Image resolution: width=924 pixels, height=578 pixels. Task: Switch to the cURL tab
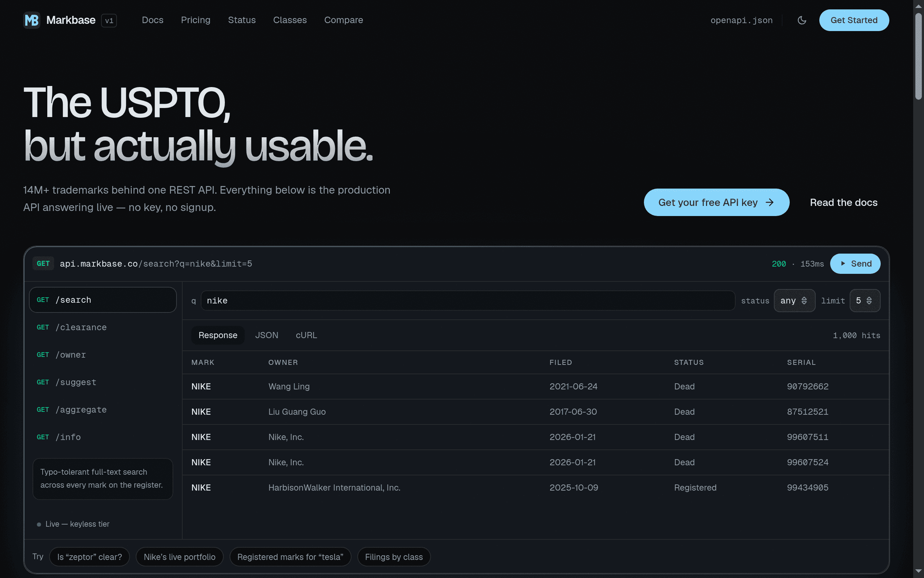click(306, 335)
